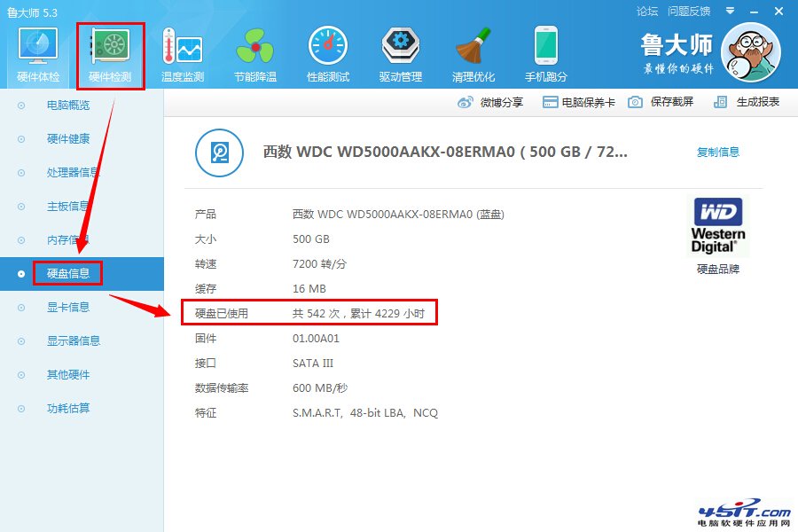Open 节能降温 fan cooling icon
Screen dimensions: 798x532
(255, 46)
